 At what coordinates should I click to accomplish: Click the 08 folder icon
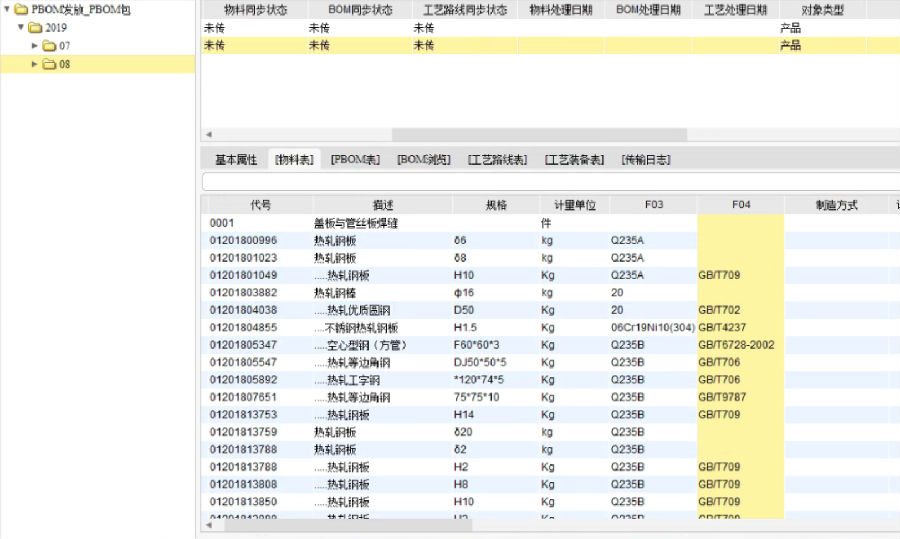[48, 64]
